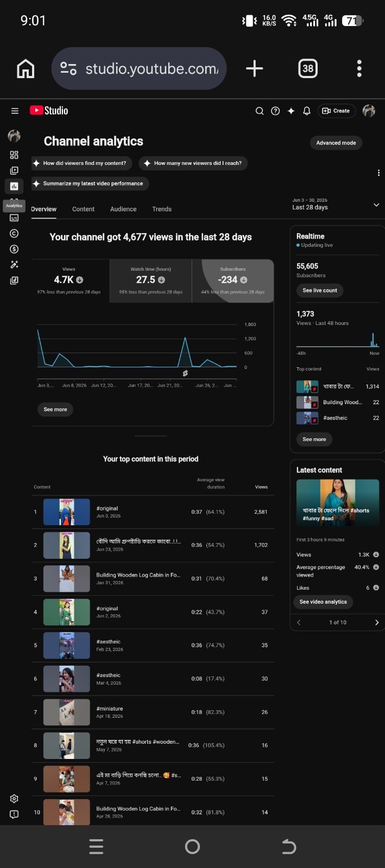Go to previous latest content item

pos(299,622)
